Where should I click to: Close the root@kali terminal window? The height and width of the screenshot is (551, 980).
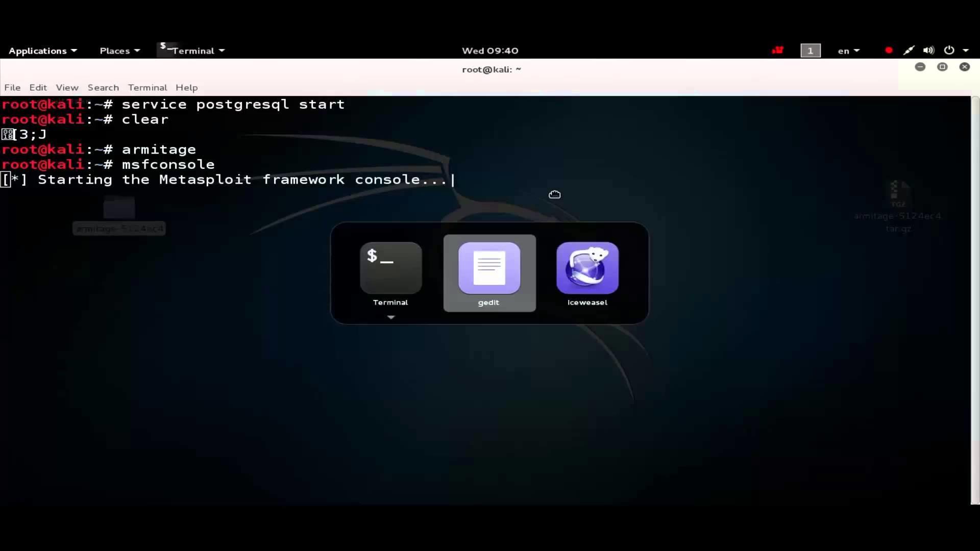(x=964, y=67)
